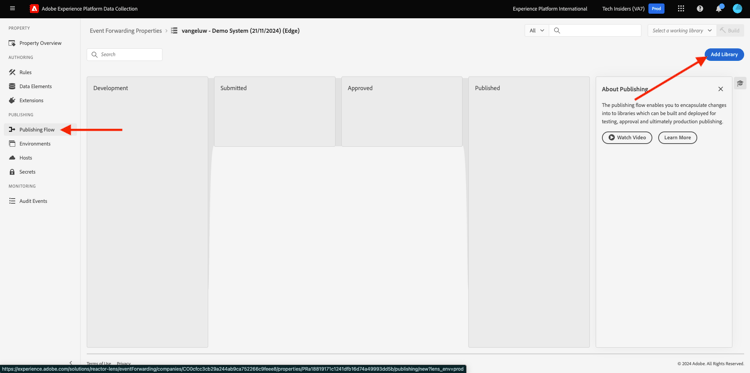Screen dimensions: 750x373
Task: Click the Secrets lock icon
Action: point(12,172)
